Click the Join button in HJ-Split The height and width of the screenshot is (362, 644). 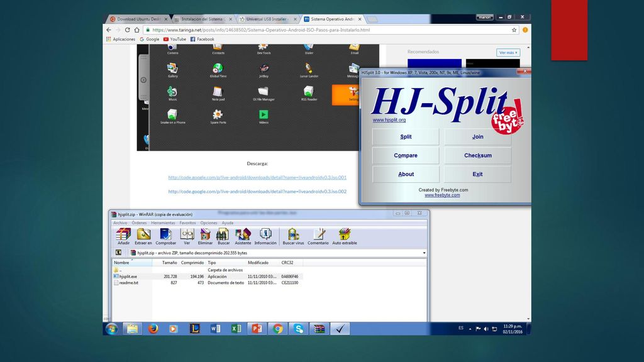click(x=478, y=136)
